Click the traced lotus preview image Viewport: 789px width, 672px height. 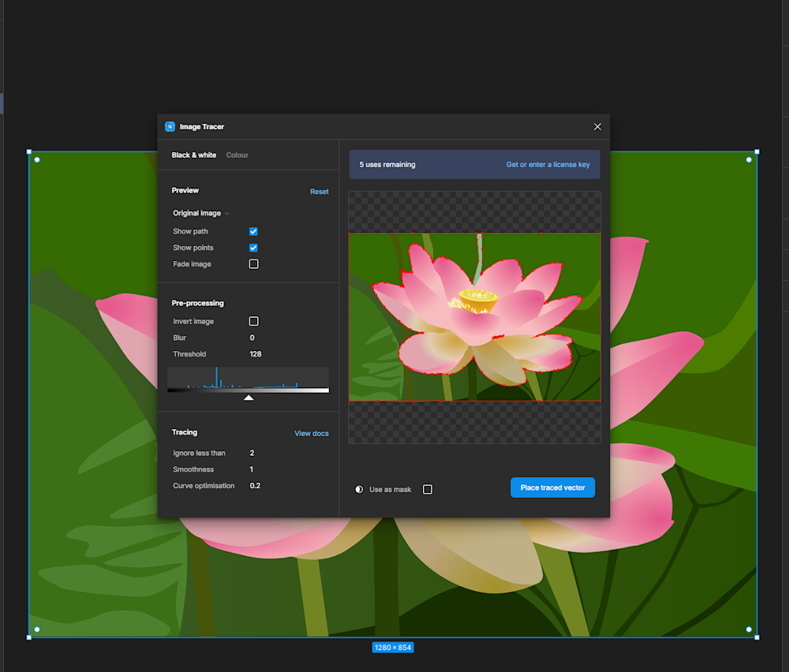474,317
